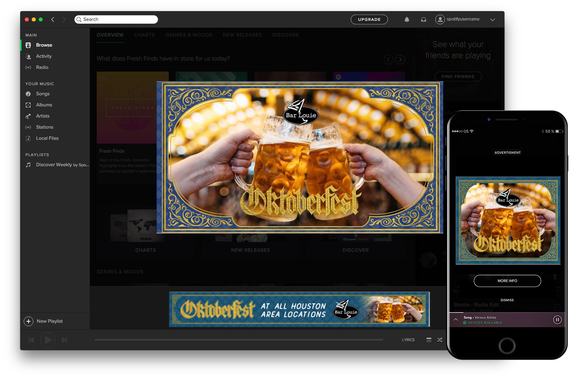
Task: Open the Fresh Finds playlist cover
Action: tap(127, 108)
